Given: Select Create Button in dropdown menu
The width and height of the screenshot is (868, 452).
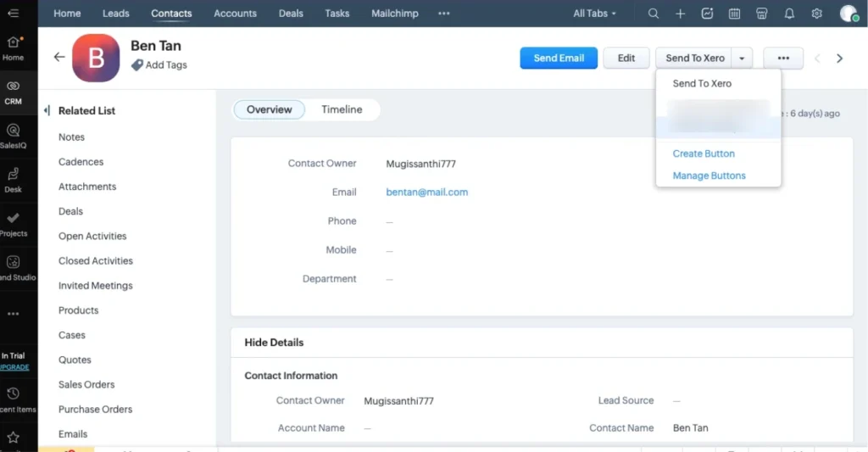Looking at the screenshot, I should tap(704, 153).
